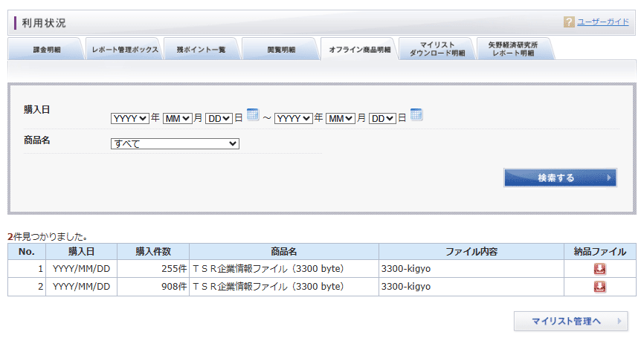Open the 商品名 product name dropdown

(x=175, y=144)
